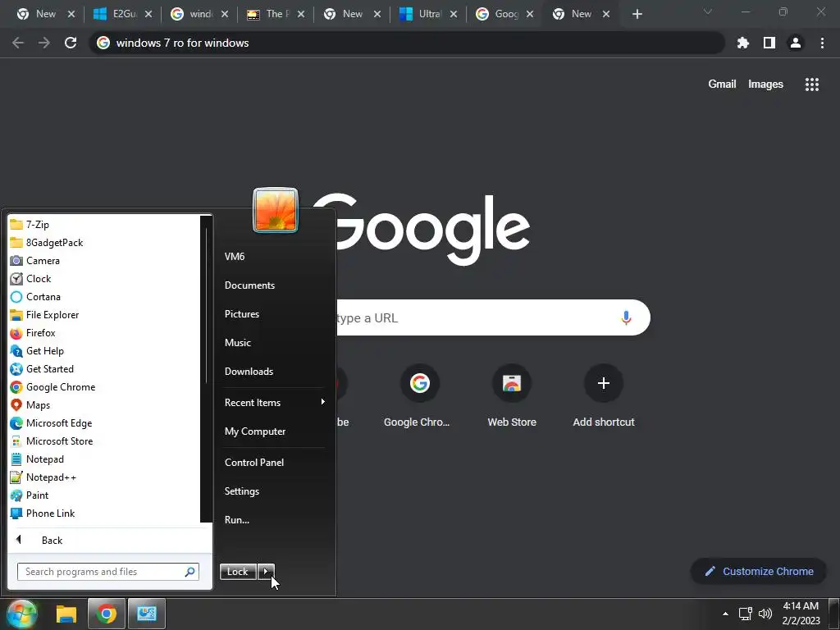Open a new tab with plus button

coord(637,14)
